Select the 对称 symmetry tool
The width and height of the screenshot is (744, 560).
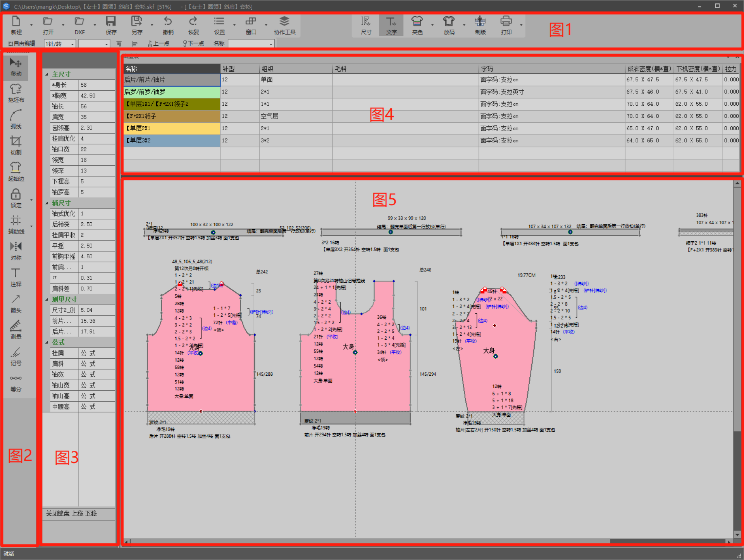16,251
